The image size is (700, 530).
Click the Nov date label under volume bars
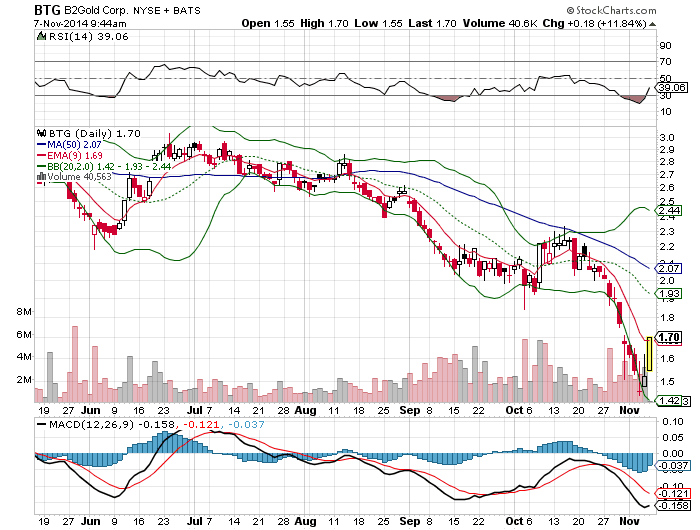pos(629,410)
